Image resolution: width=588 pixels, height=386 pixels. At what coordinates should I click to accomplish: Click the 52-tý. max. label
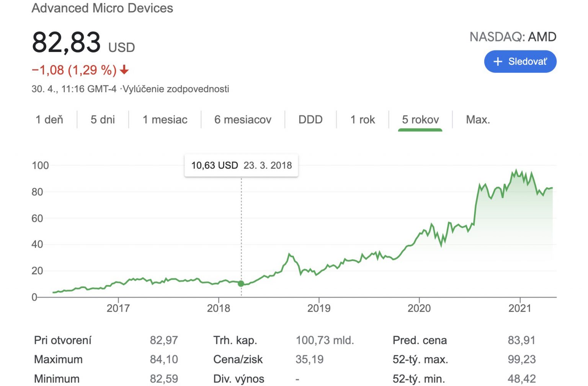[420, 359]
